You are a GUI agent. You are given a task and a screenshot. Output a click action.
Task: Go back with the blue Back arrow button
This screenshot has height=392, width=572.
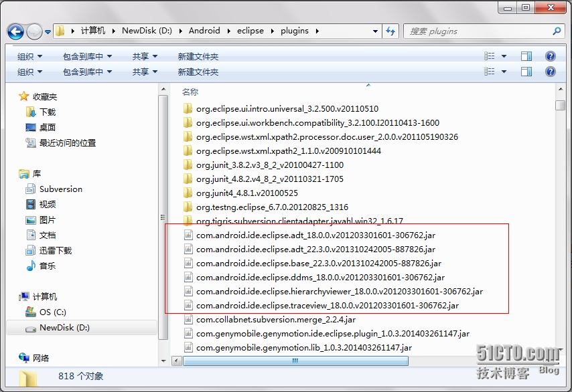point(15,31)
